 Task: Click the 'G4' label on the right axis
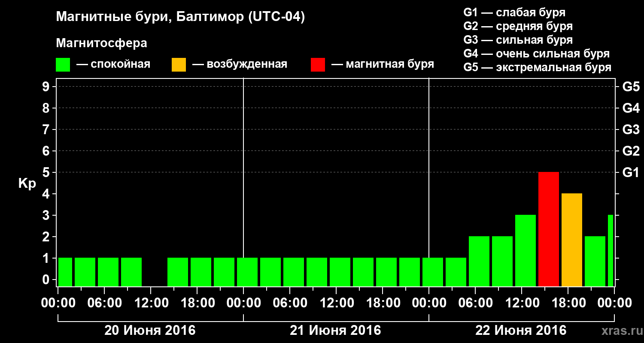point(631,108)
